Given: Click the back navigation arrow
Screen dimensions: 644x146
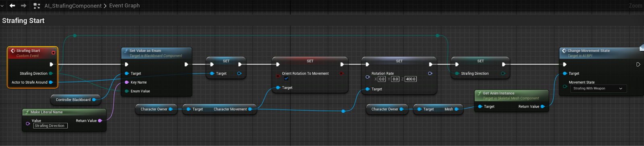Looking at the screenshot, I should [12, 6].
